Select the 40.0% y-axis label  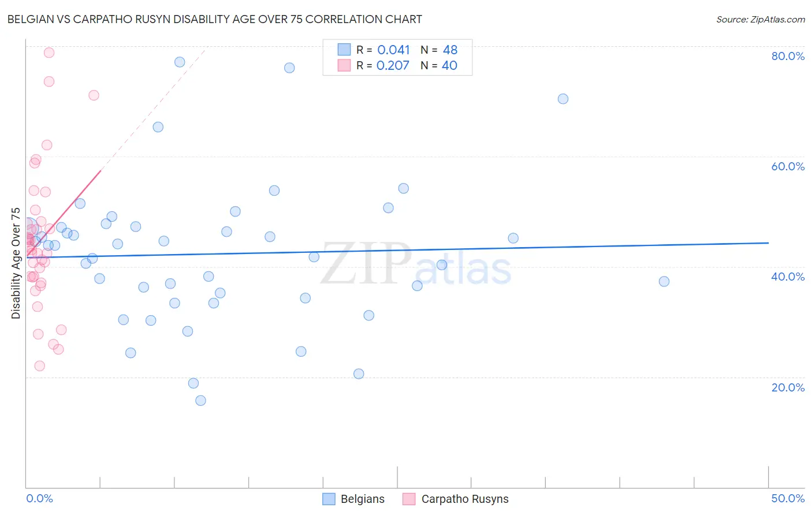(x=788, y=277)
